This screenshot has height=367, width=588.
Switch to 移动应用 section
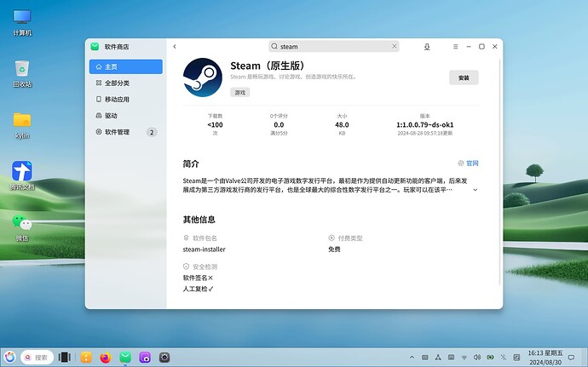coord(126,100)
